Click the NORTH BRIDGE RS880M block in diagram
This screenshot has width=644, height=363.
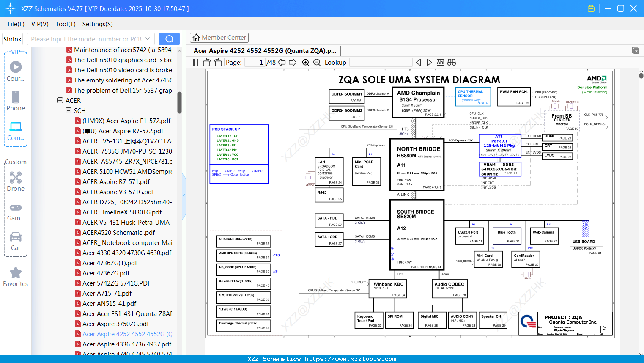[x=417, y=164]
